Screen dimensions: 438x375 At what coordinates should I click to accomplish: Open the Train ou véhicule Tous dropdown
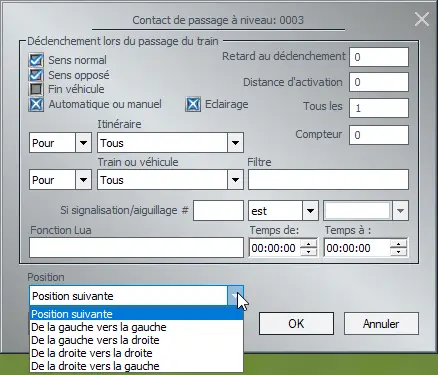coord(235,180)
